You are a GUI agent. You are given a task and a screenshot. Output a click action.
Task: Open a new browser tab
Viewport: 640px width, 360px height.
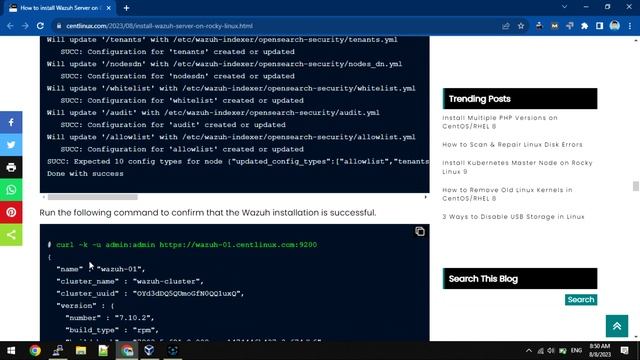[127, 8]
